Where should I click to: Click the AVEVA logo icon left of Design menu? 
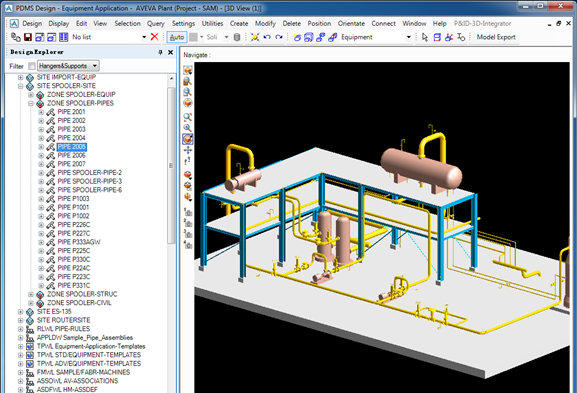pos(14,24)
